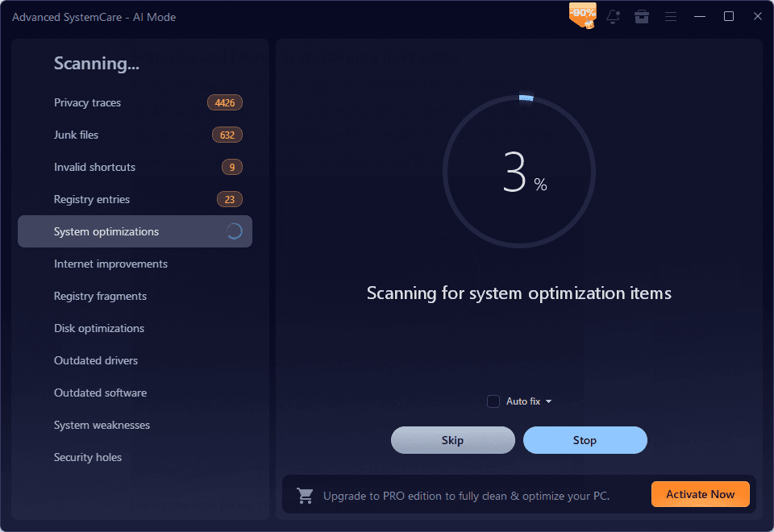Open the toolbox icon in title bar

(x=642, y=16)
